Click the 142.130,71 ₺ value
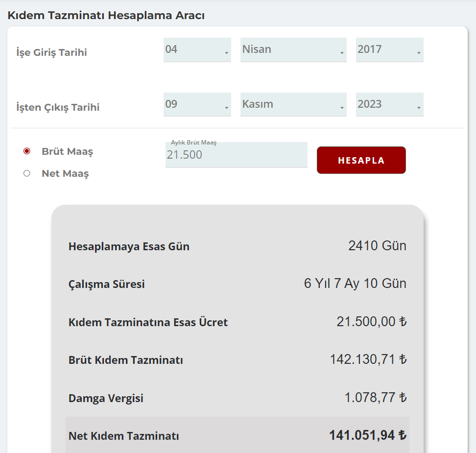 point(368,359)
